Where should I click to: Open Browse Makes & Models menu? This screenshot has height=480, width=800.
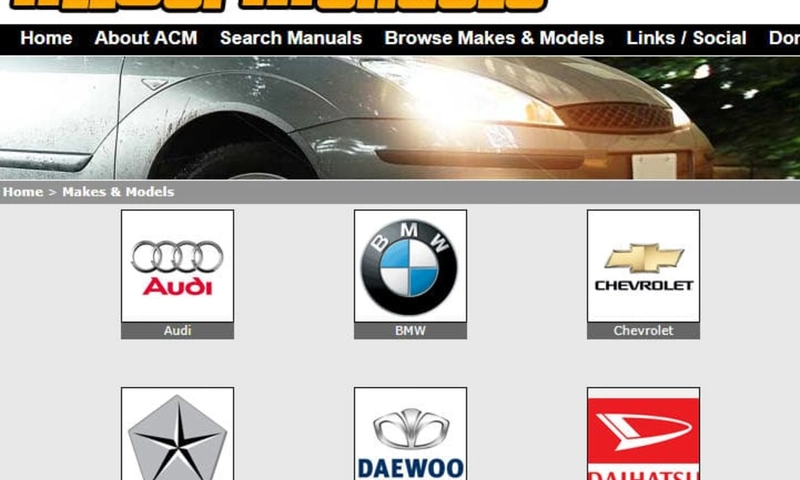click(494, 38)
